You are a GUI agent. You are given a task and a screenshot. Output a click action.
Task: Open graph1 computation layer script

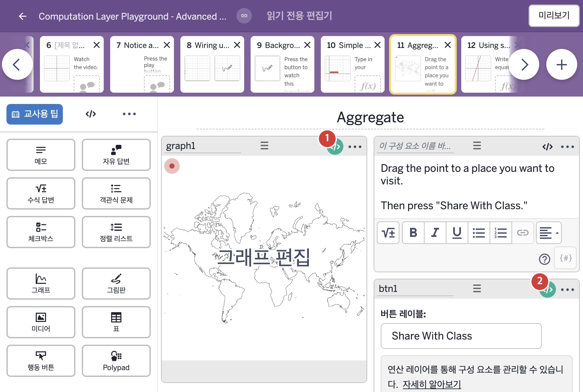(335, 147)
